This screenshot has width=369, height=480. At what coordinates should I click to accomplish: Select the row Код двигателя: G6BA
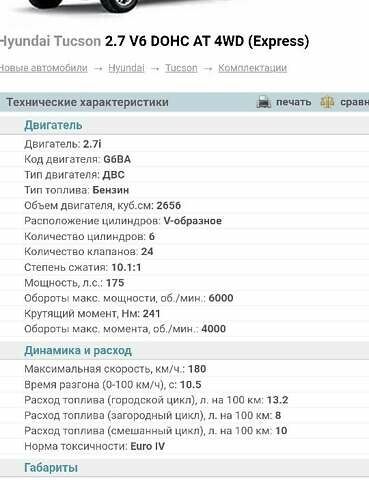(x=184, y=159)
